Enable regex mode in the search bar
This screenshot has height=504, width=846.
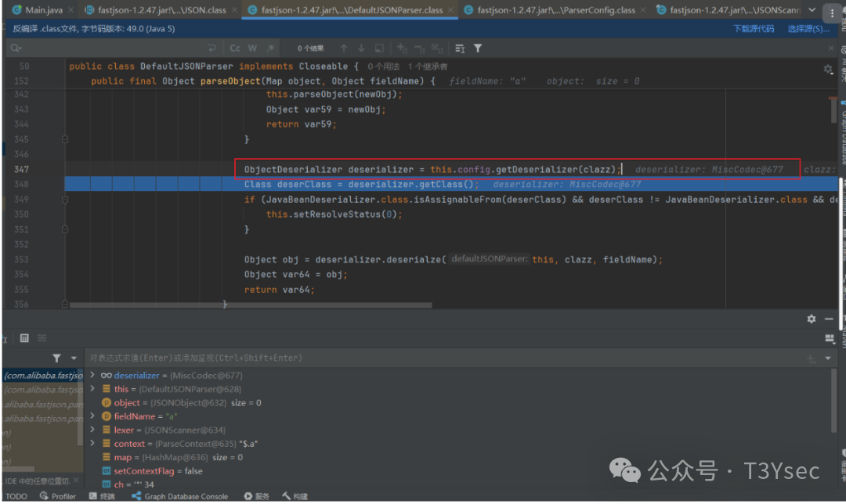tap(270, 49)
